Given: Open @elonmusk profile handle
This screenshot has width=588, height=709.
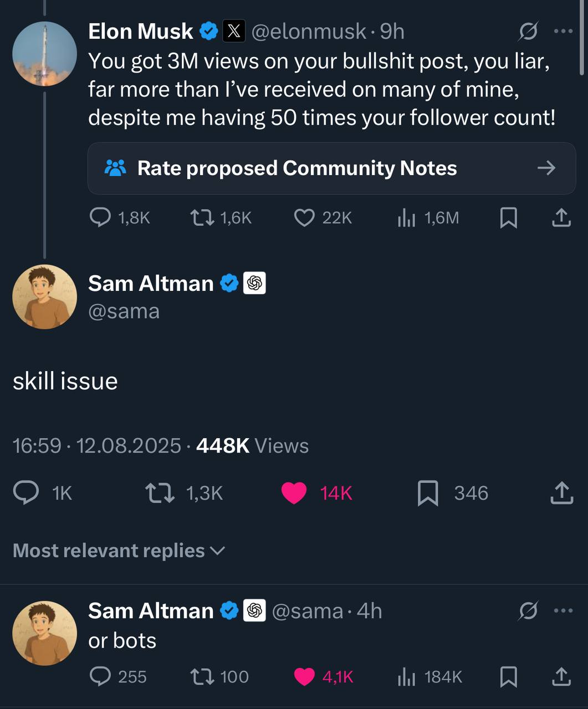Looking at the screenshot, I should point(309,32).
